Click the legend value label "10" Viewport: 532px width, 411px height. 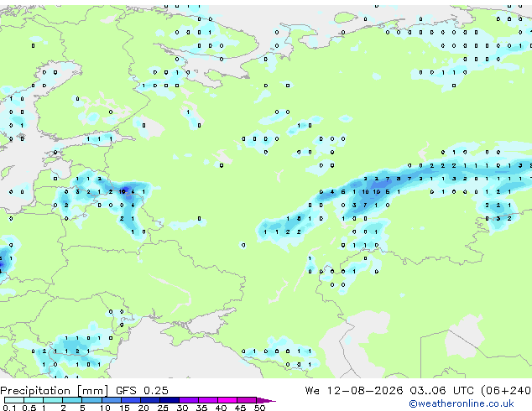coord(105,408)
